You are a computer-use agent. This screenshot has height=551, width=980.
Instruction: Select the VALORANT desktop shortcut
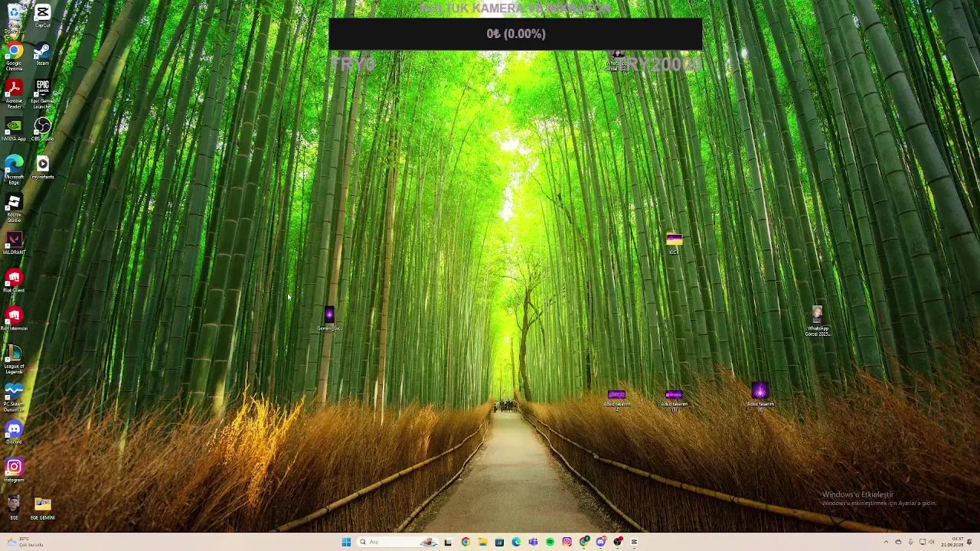coord(14,243)
